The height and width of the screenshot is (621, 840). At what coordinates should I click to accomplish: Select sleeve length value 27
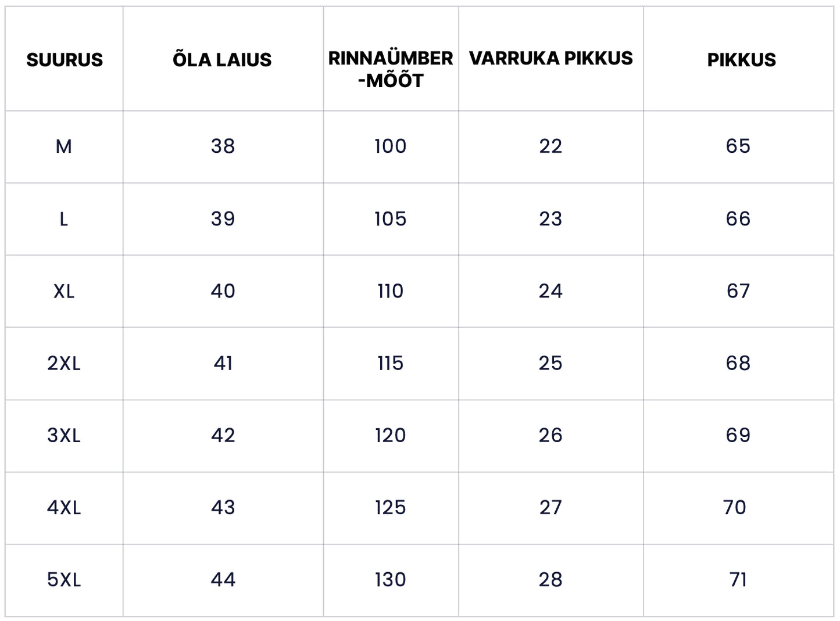551,507
